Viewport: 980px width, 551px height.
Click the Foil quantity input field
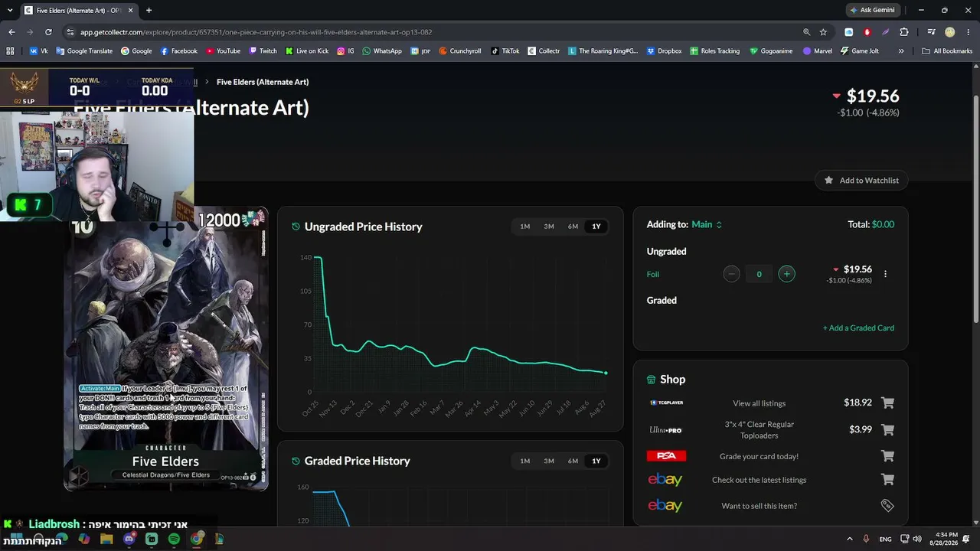point(759,274)
